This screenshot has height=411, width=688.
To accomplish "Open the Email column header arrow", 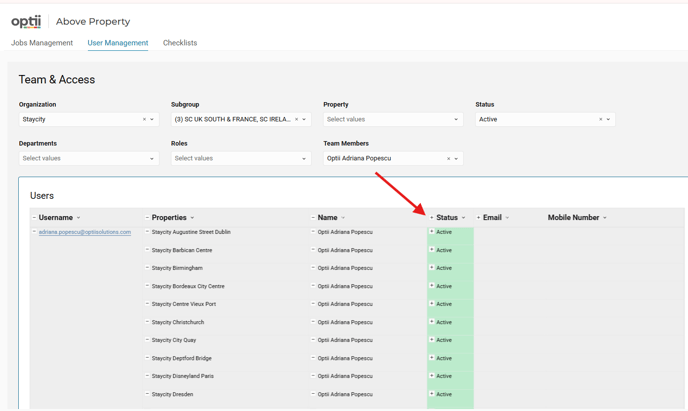I will [x=507, y=218].
